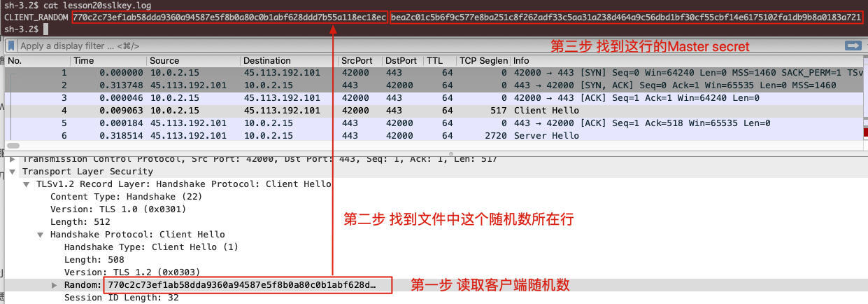Click the apply filter arrow button
The image size is (868, 304).
click(x=852, y=46)
